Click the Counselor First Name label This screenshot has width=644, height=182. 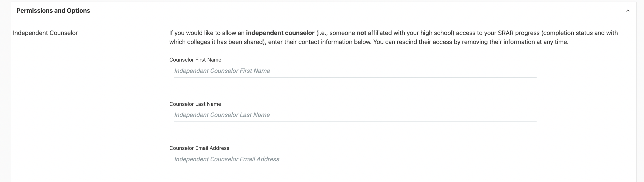coord(195,60)
